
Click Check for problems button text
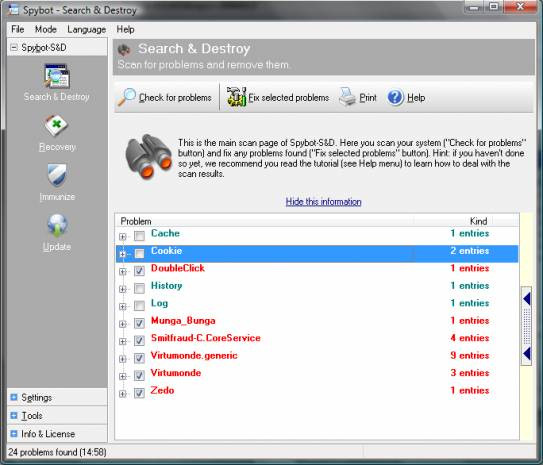point(175,98)
